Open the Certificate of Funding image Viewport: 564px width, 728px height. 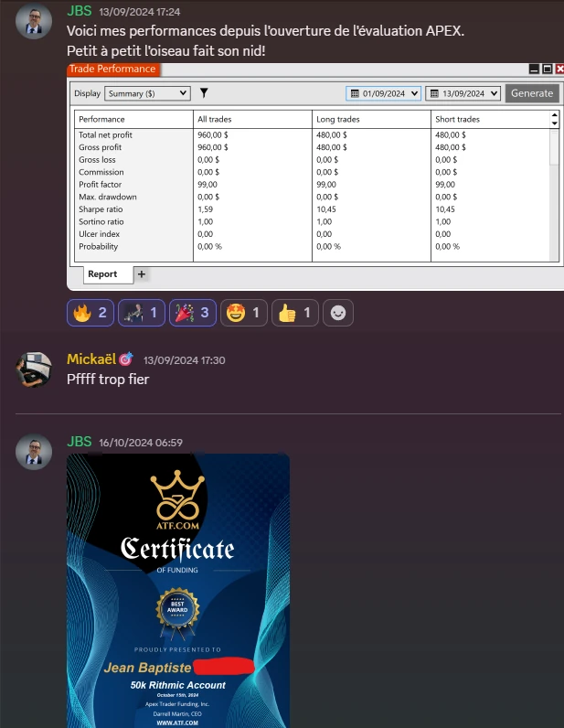coord(178,591)
